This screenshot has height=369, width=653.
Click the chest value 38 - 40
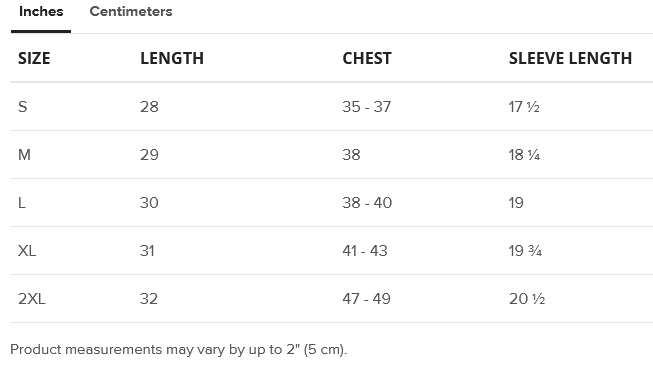click(367, 203)
